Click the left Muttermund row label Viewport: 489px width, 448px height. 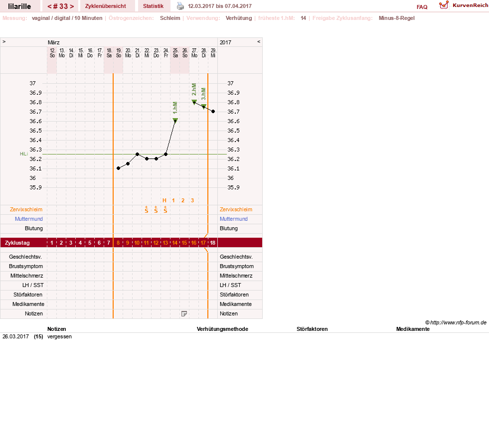coord(29,219)
